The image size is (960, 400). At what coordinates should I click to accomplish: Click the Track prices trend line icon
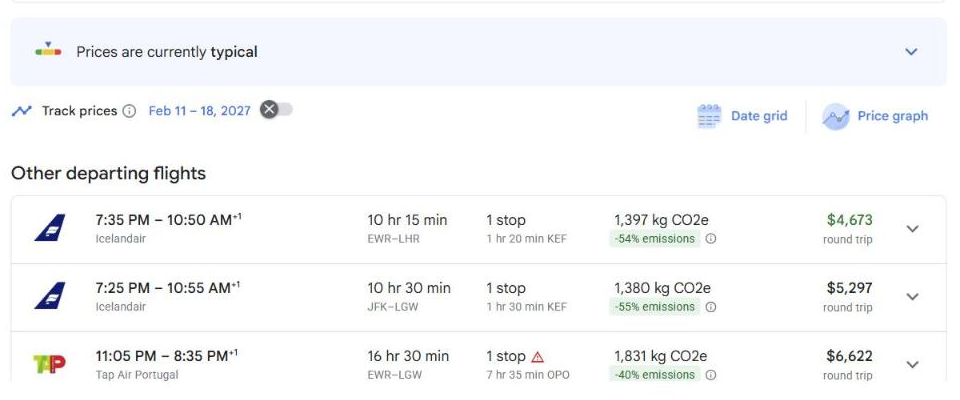coord(21,111)
